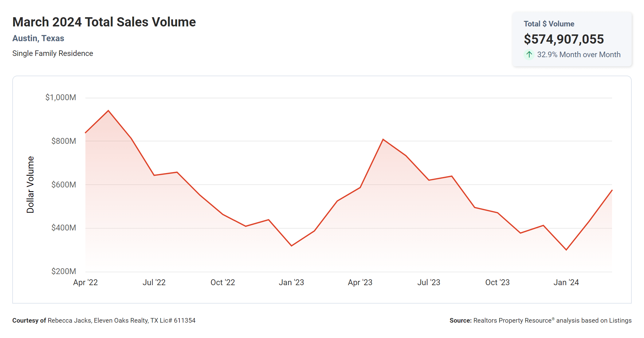Click the Jul '23 x-axis label

click(x=429, y=282)
